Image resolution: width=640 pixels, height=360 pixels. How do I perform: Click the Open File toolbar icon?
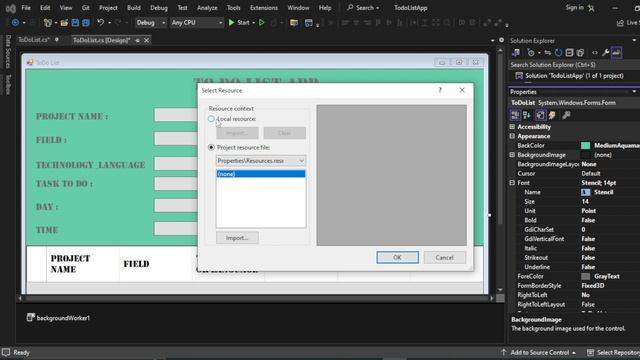[64, 23]
